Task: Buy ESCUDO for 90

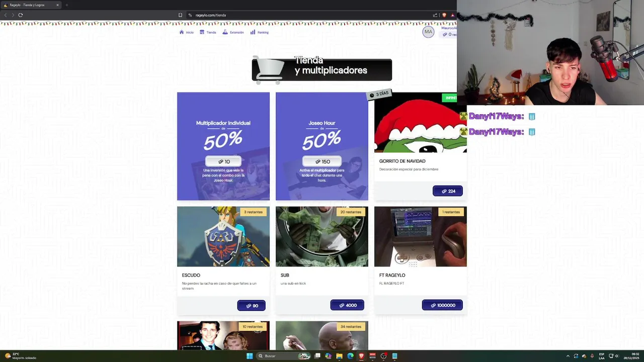Action: point(251,306)
